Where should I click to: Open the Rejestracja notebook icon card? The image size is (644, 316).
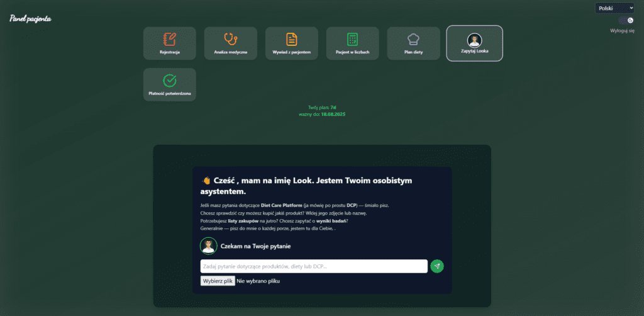170,43
